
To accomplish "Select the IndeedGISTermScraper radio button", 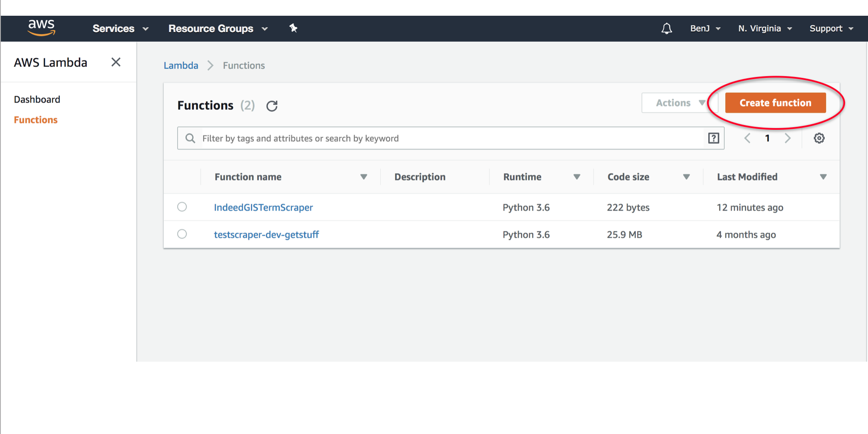I will pyautogui.click(x=182, y=207).
